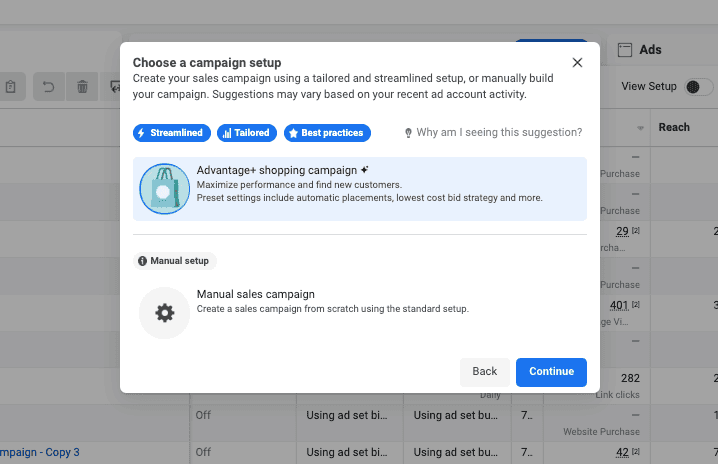Click the clipboard paste icon in toolbar
Viewport: 718px width, 464px height.
pos(11,87)
